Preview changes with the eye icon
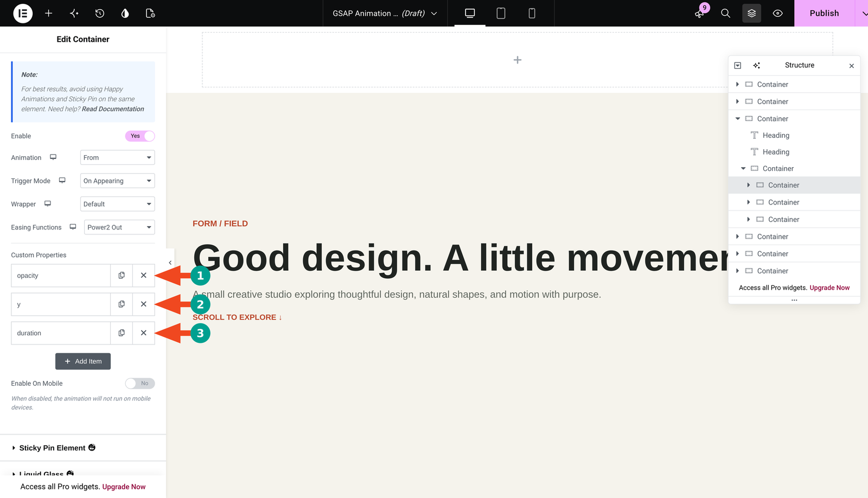Image resolution: width=868 pixels, height=498 pixels. (x=777, y=13)
